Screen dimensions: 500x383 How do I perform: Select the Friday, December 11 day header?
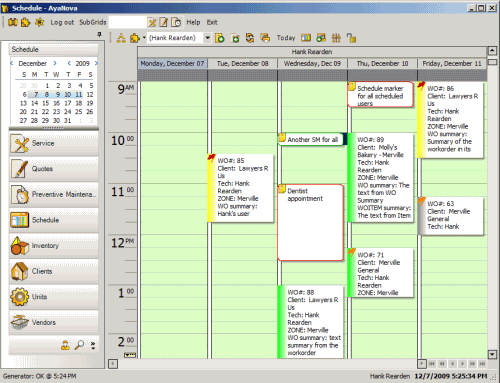(x=452, y=64)
